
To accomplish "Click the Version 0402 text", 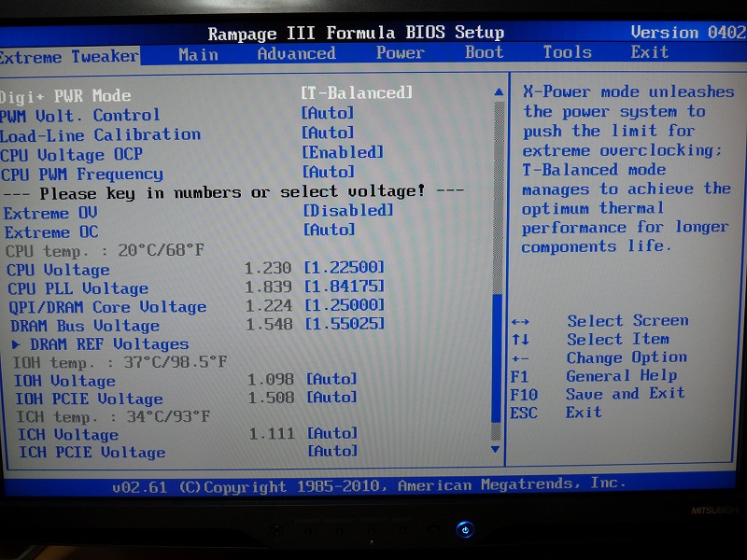I will (x=688, y=32).
